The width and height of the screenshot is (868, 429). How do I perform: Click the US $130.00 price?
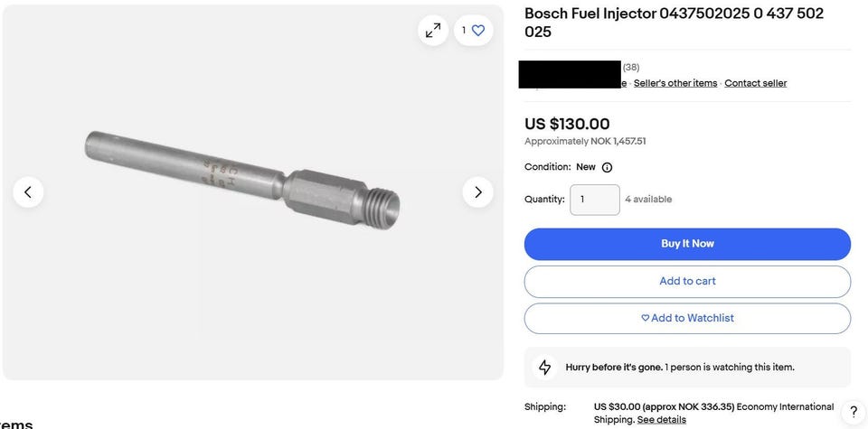point(567,124)
